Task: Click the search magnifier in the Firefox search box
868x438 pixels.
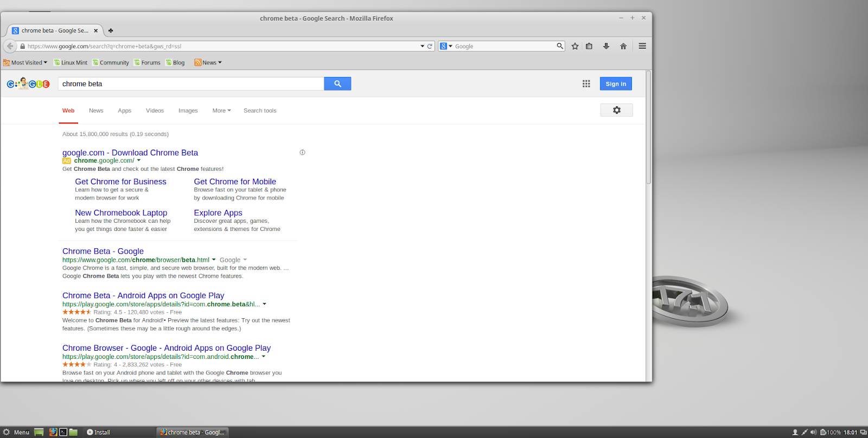Action: [x=560, y=46]
